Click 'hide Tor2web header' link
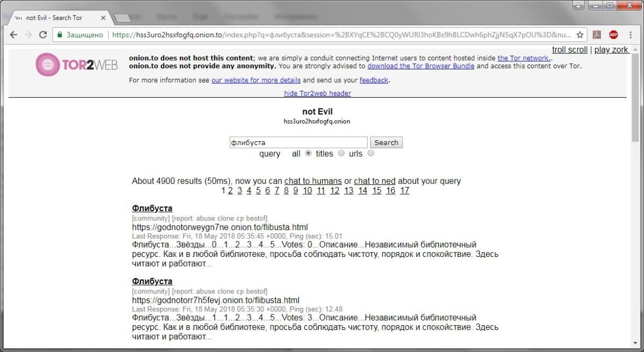 point(317,94)
